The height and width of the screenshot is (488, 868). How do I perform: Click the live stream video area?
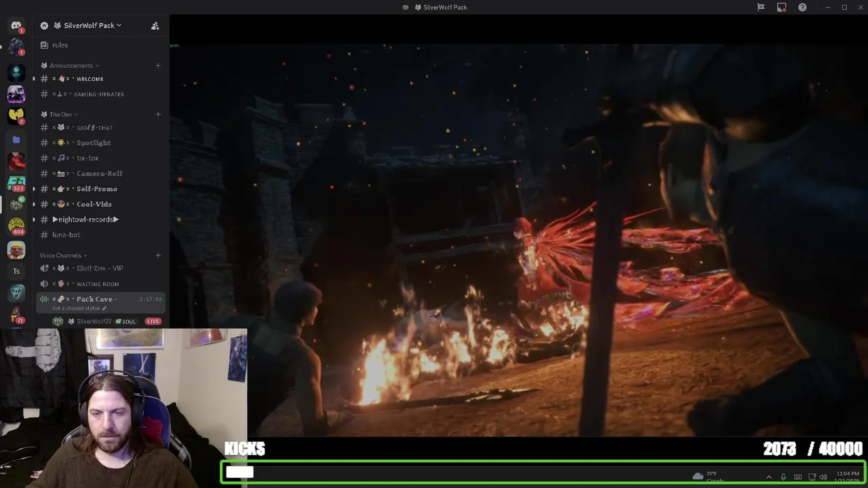(x=519, y=241)
